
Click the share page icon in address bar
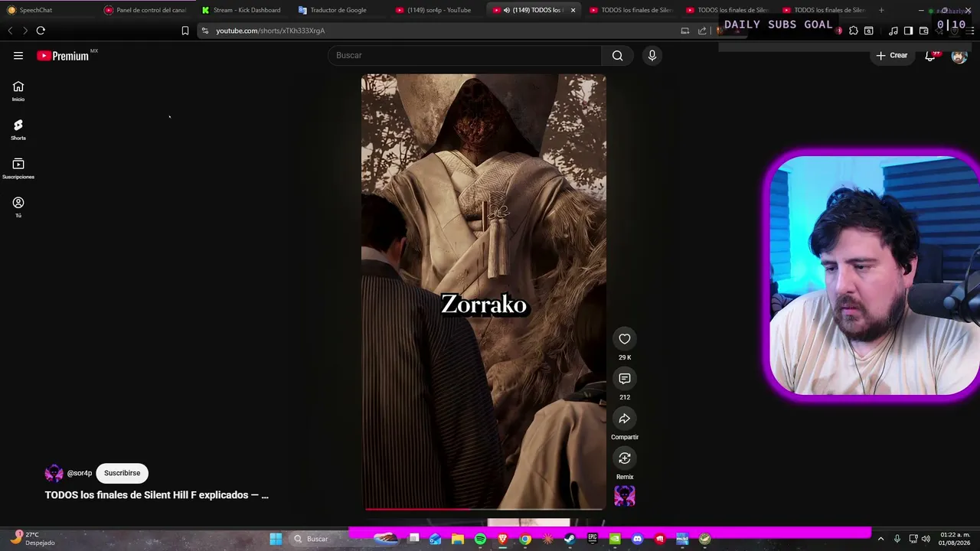pos(702,31)
